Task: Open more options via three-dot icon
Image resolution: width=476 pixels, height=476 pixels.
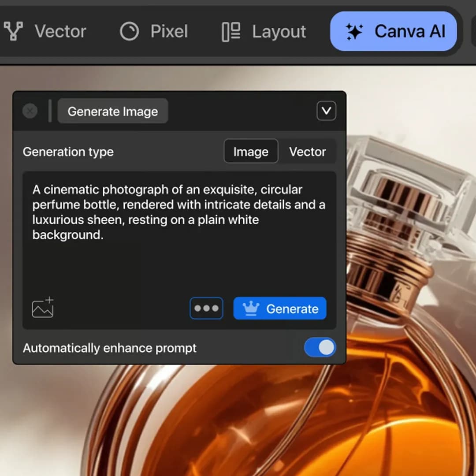Action: pyautogui.click(x=206, y=308)
